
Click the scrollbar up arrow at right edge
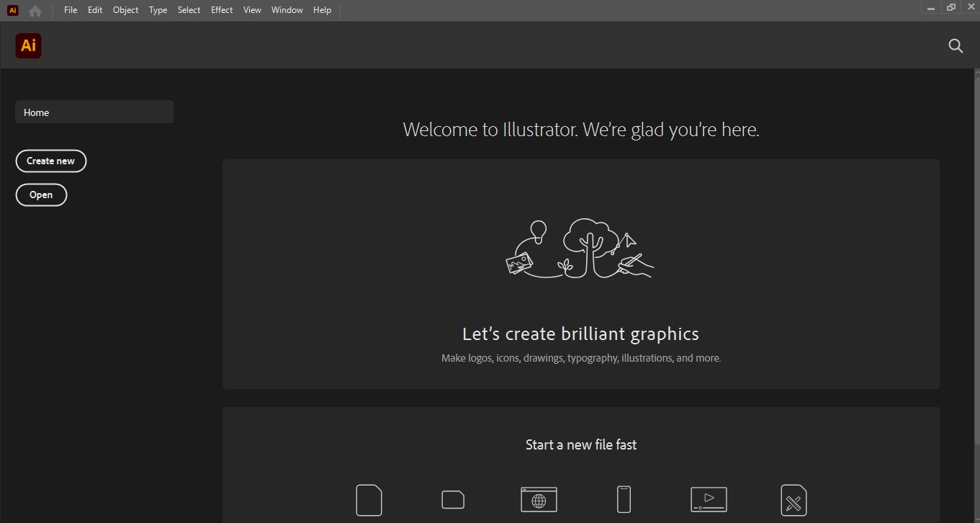[976, 73]
